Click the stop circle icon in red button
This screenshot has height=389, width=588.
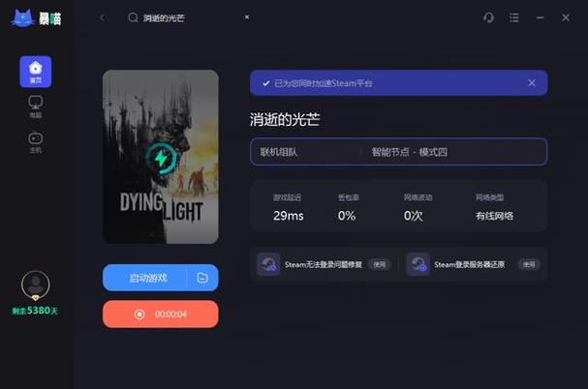[x=139, y=314]
